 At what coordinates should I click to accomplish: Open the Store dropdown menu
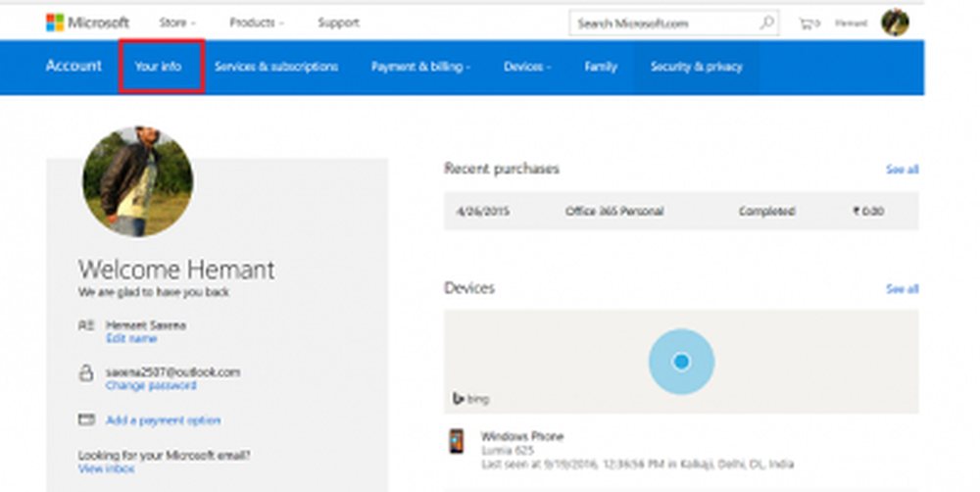coord(176,24)
